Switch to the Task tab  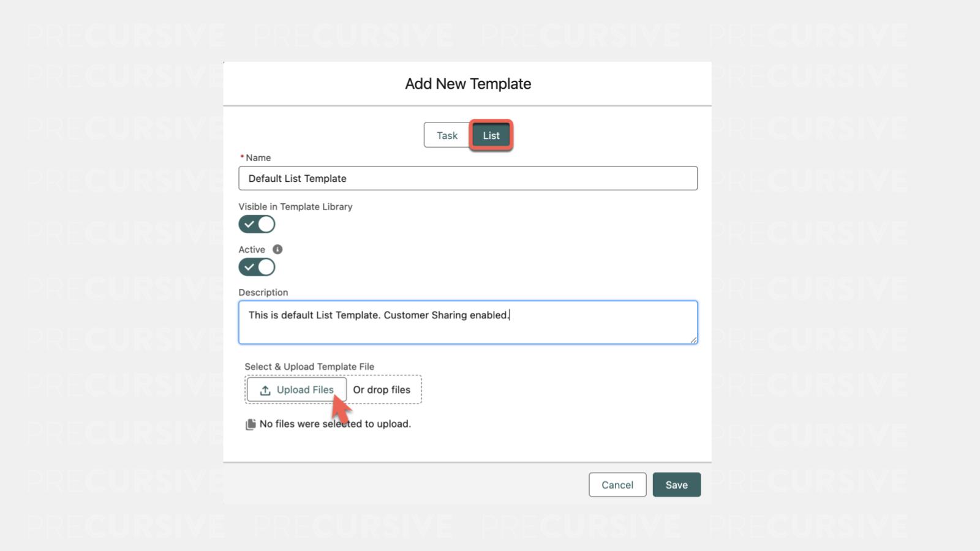[447, 135]
